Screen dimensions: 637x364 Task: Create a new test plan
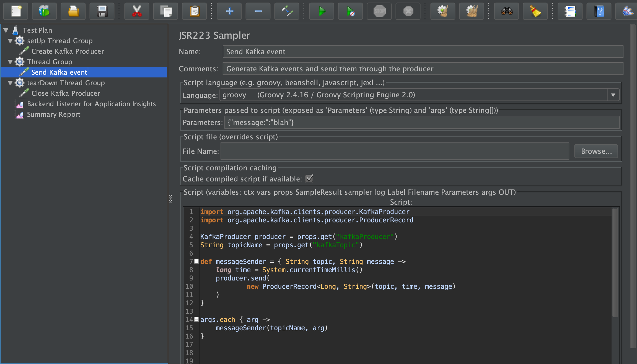15,11
